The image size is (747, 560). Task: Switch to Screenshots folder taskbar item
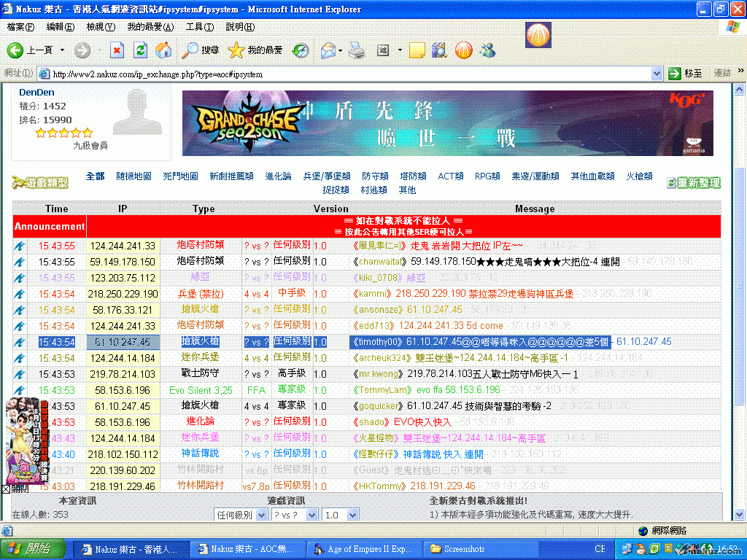[481, 549]
